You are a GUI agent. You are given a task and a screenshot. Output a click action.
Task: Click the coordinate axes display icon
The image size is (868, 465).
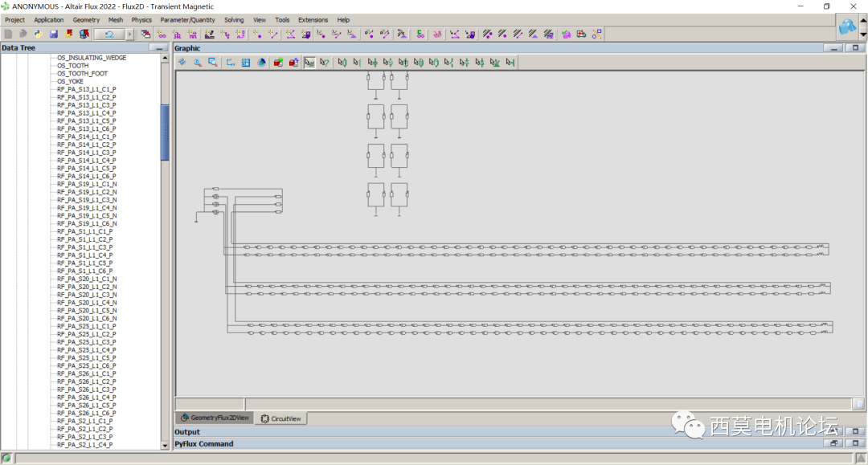231,63
